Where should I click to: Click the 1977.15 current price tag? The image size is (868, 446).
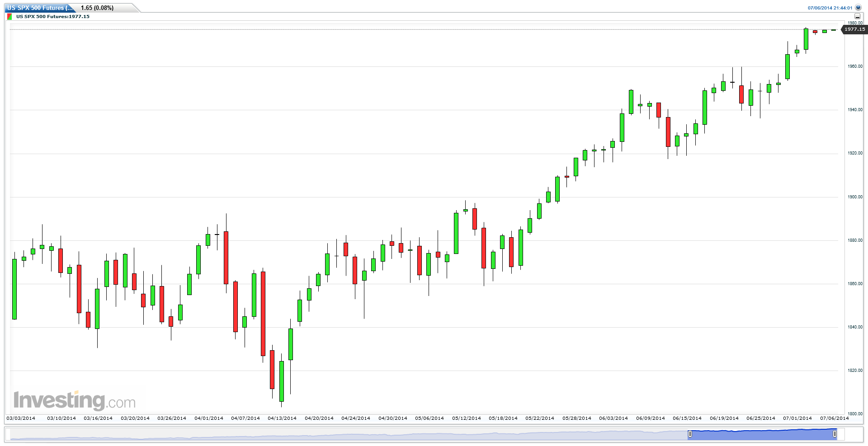(x=854, y=29)
